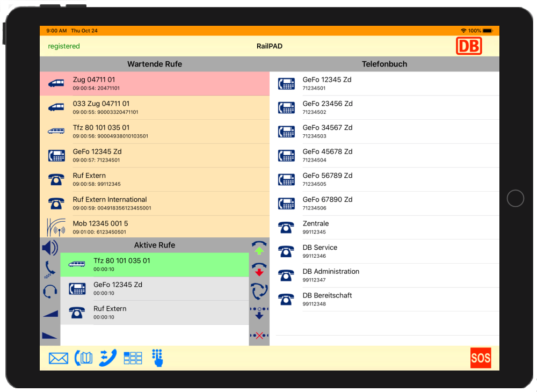The width and height of the screenshot is (537, 392).
Task: Toggle the handset mode icon
Action: point(50,269)
